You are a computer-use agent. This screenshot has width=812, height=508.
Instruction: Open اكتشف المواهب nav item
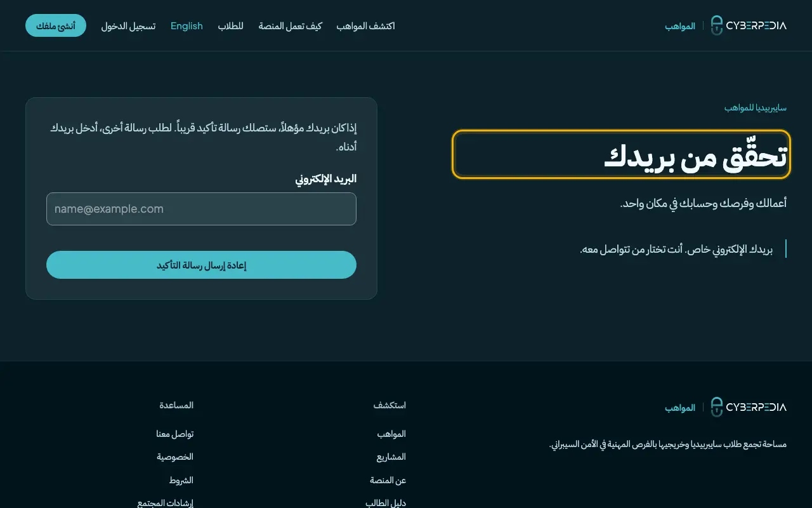tap(366, 26)
